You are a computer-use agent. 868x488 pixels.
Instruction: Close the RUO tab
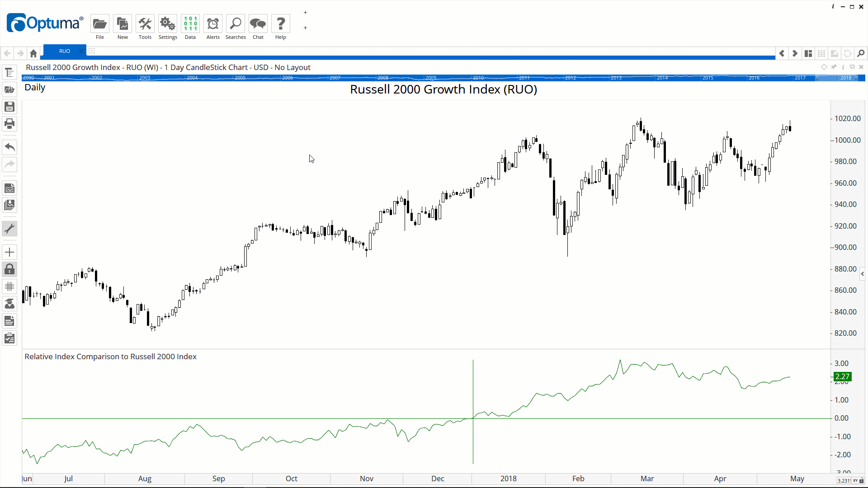81,51
